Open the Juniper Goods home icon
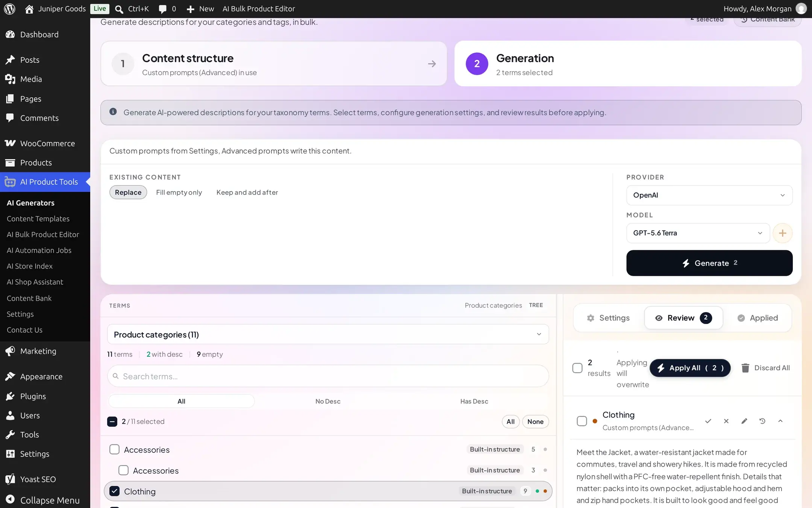The width and height of the screenshot is (812, 508). coord(29,9)
